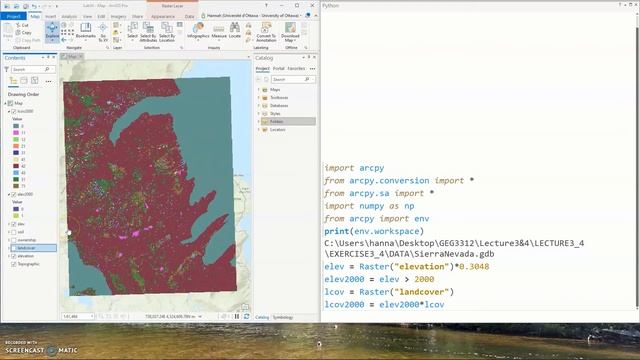Click Convert To Annotation
The image size is (640, 360).
click(x=266, y=32)
